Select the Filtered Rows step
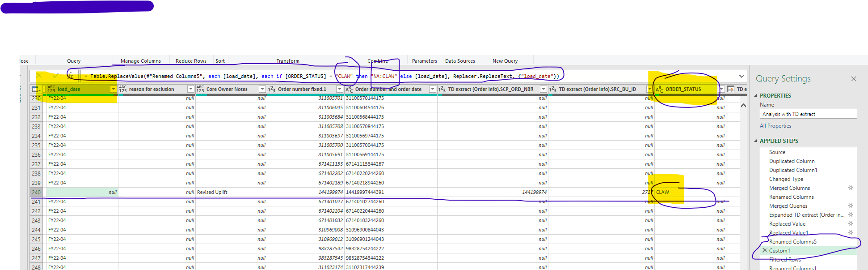Image resolution: width=868 pixels, height=270 pixels. point(785,260)
